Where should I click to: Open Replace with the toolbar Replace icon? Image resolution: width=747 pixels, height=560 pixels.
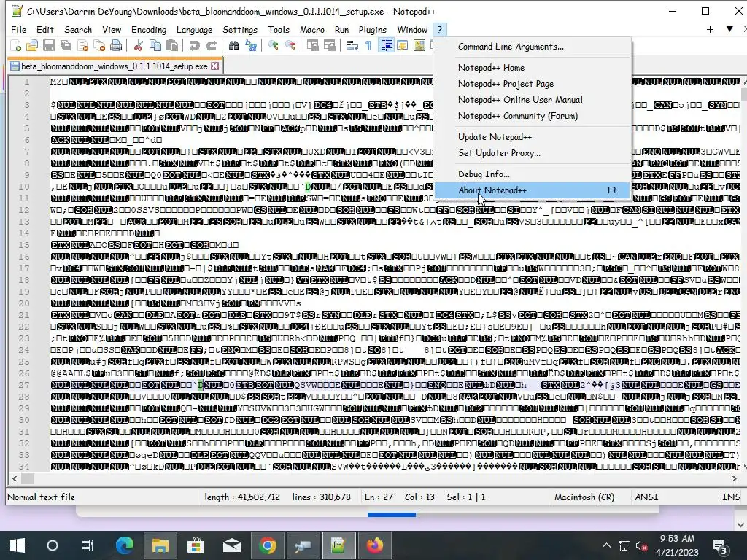click(251, 46)
